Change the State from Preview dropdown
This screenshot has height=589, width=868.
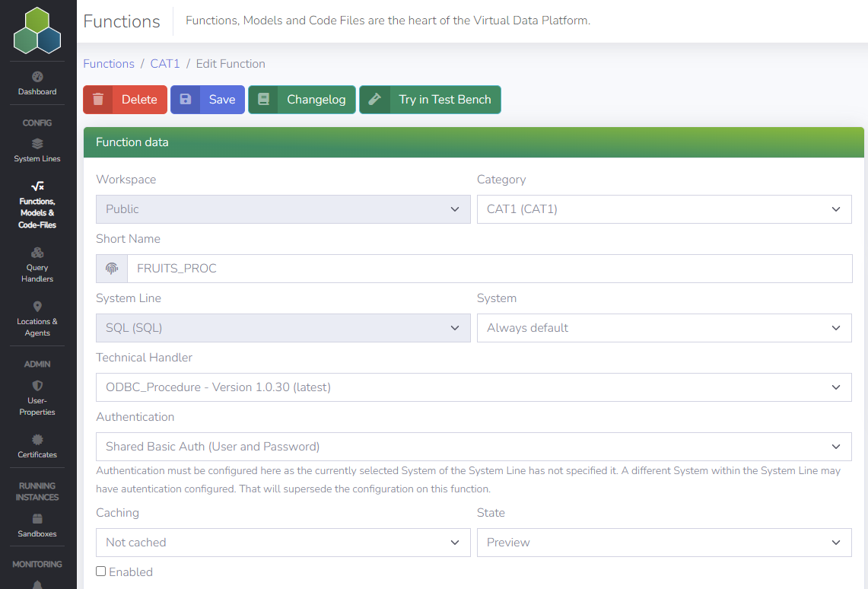(663, 542)
